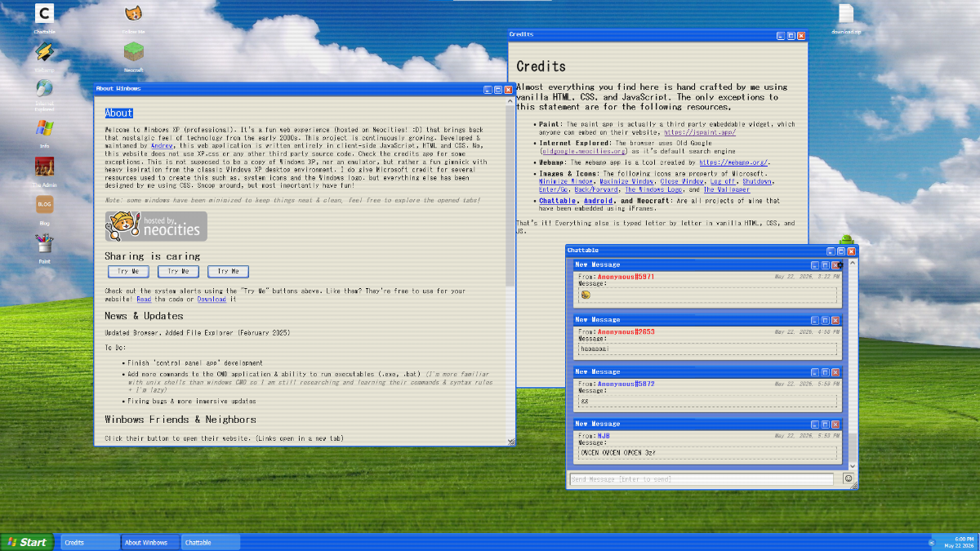Image resolution: width=980 pixels, height=551 pixels.
Task: Click the highlighted About heading
Action: 118,113
